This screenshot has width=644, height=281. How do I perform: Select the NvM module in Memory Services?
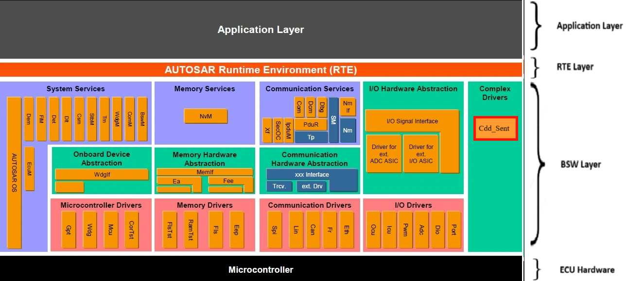pyautogui.click(x=206, y=116)
